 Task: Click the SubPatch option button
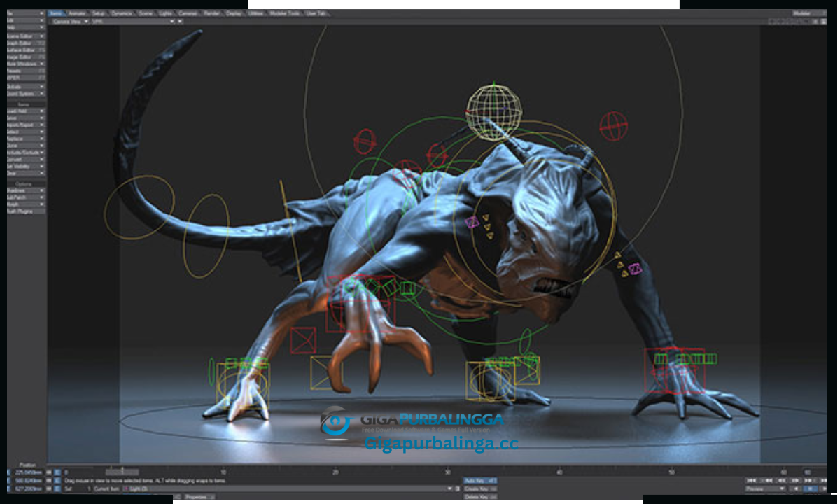coord(26,197)
